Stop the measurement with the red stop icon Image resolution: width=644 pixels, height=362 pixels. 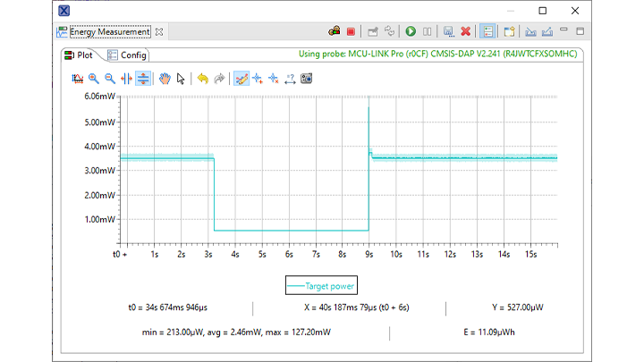tap(351, 31)
